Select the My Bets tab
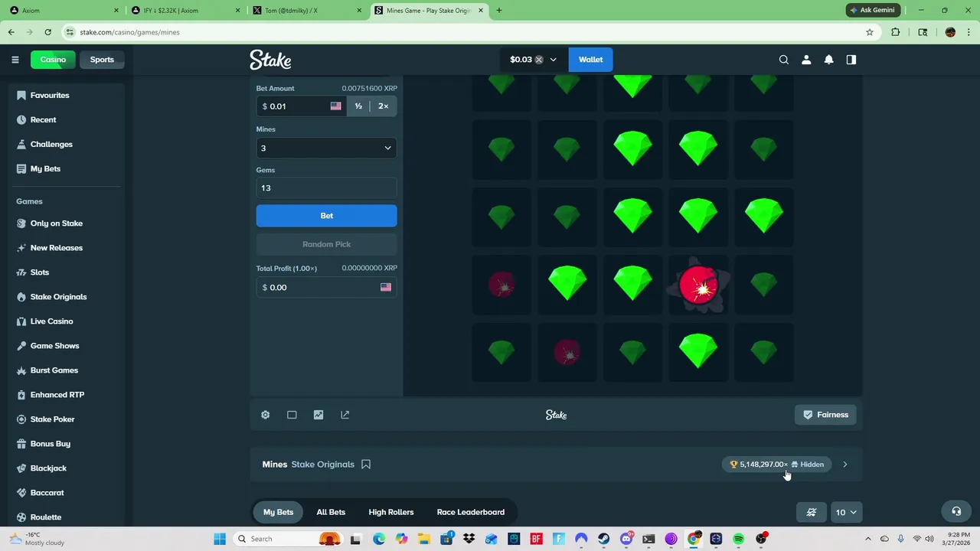 pyautogui.click(x=278, y=512)
